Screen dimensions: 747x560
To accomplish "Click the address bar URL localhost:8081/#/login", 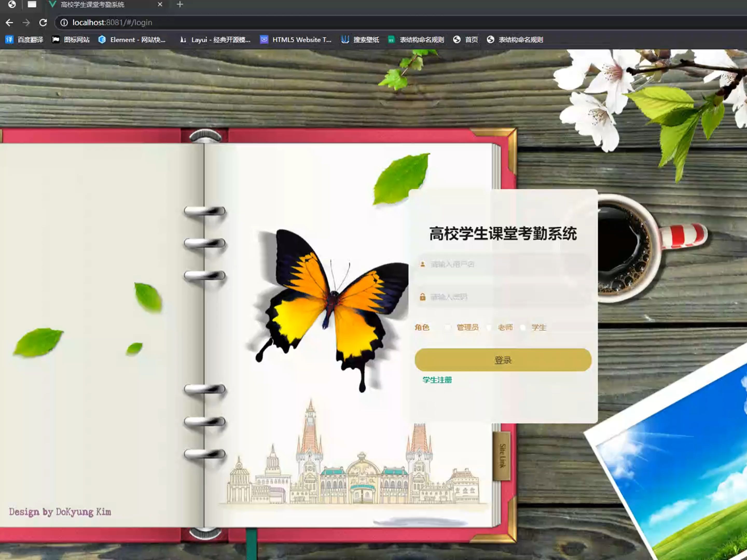I will pyautogui.click(x=112, y=23).
